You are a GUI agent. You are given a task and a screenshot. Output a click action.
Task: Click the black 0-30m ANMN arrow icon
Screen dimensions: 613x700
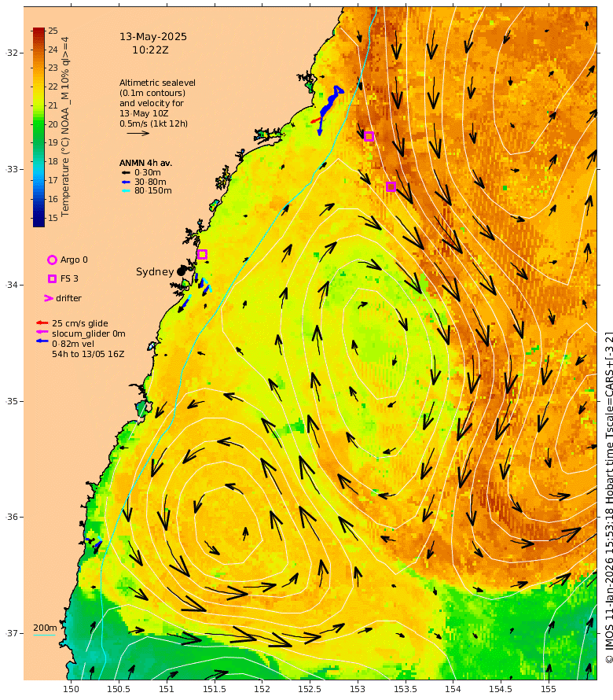coord(126,173)
